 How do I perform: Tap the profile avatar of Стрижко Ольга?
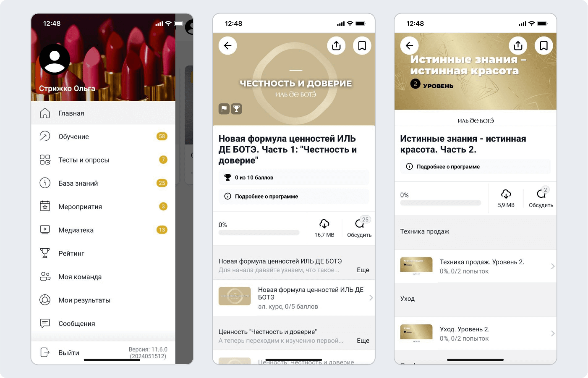pos(55,59)
